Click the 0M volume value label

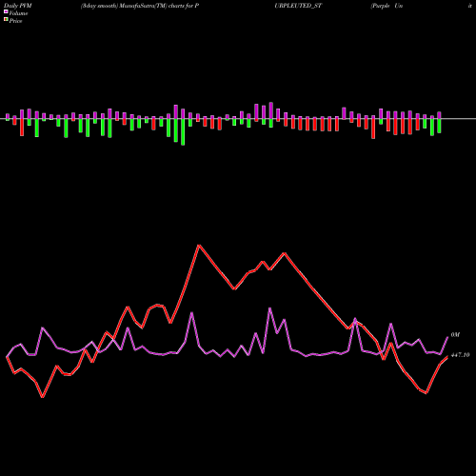[x=455, y=335]
